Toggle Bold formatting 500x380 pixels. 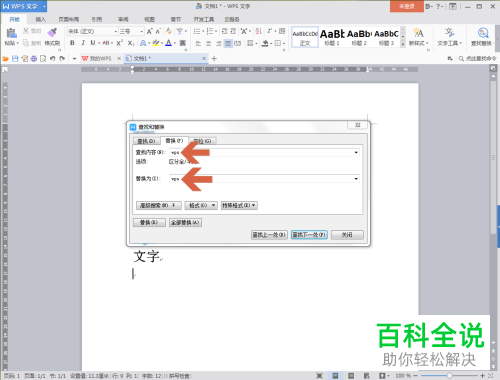(72, 43)
